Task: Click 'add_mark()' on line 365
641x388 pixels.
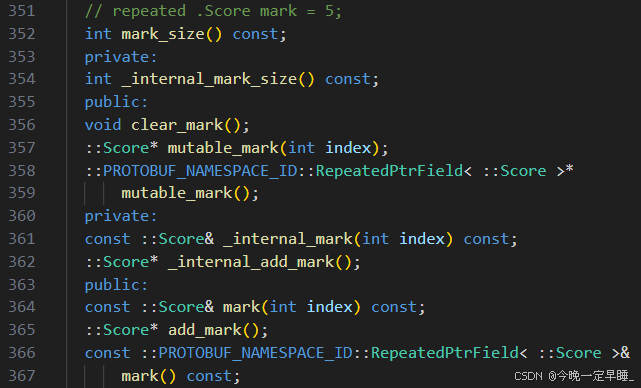Action: (214, 330)
